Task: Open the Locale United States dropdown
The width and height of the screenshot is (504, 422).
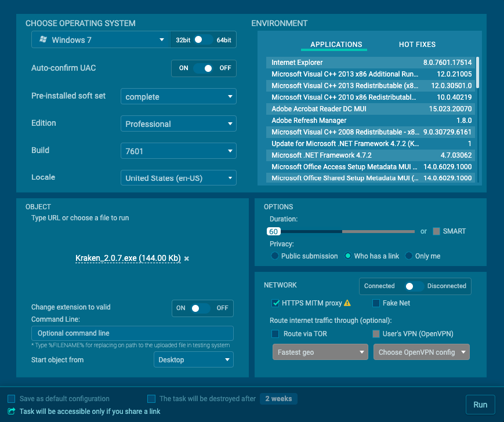Action: tap(179, 177)
